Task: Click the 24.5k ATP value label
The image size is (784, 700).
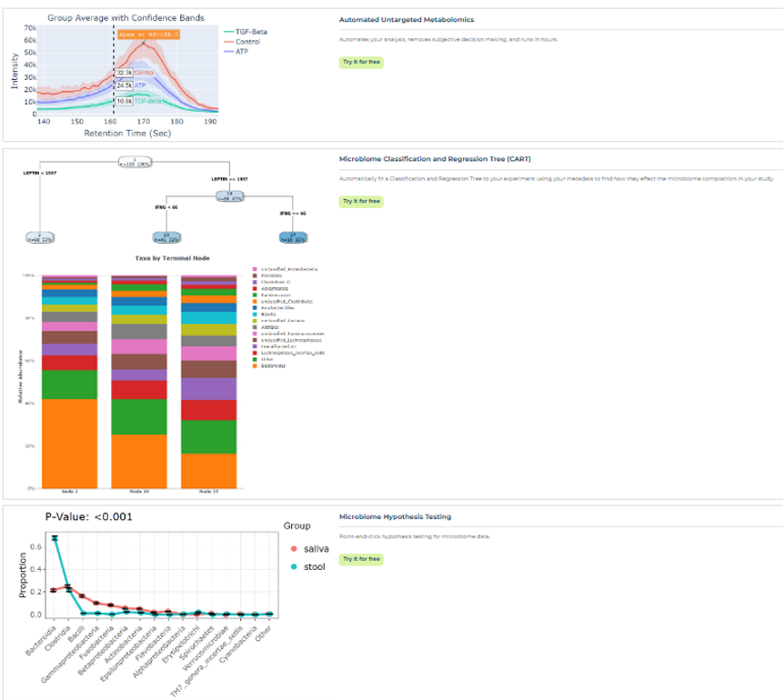Action: click(124, 86)
